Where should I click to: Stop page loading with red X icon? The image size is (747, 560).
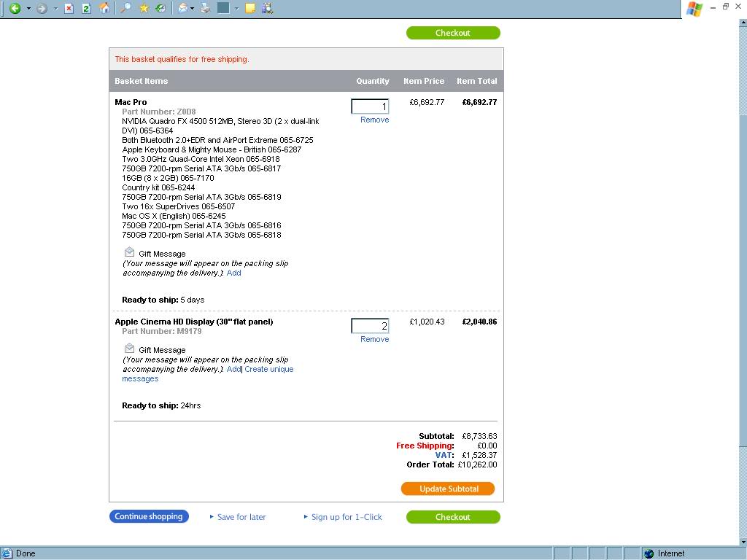click(x=69, y=8)
